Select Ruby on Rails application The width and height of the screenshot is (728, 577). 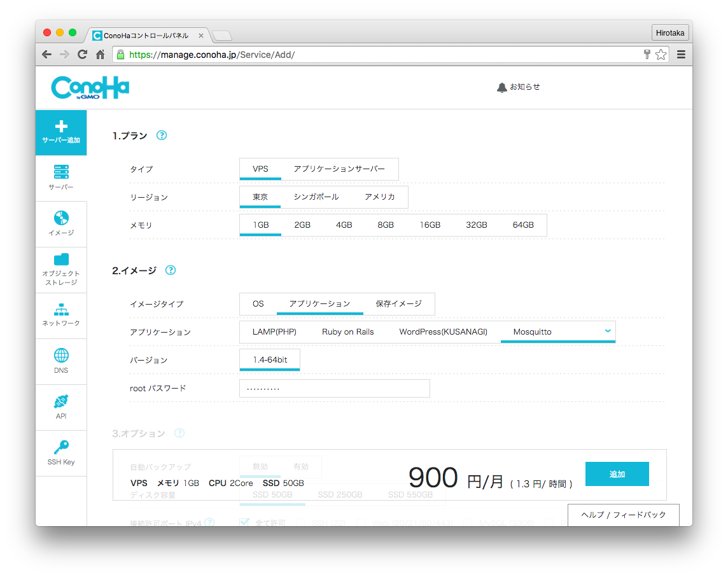[x=347, y=332]
